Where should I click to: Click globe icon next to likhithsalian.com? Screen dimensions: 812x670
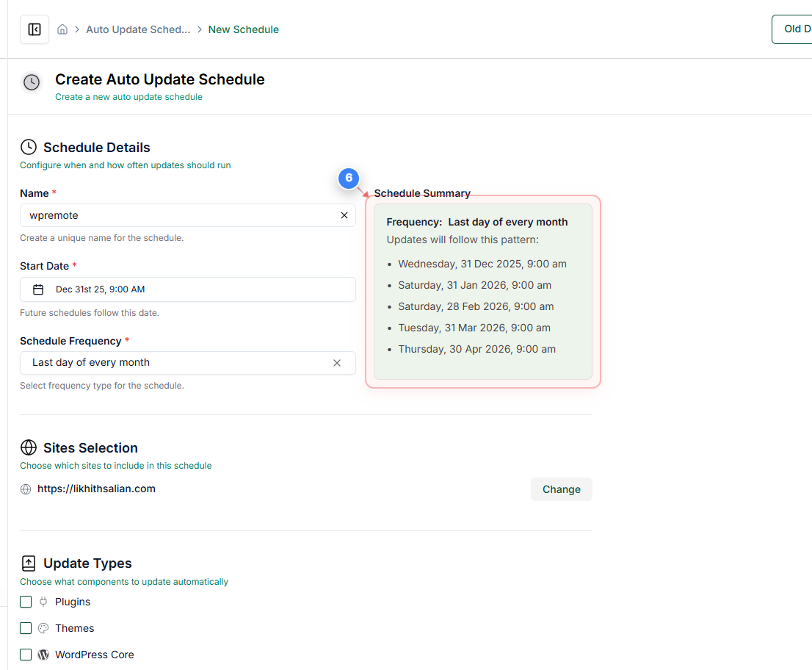tap(26, 489)
